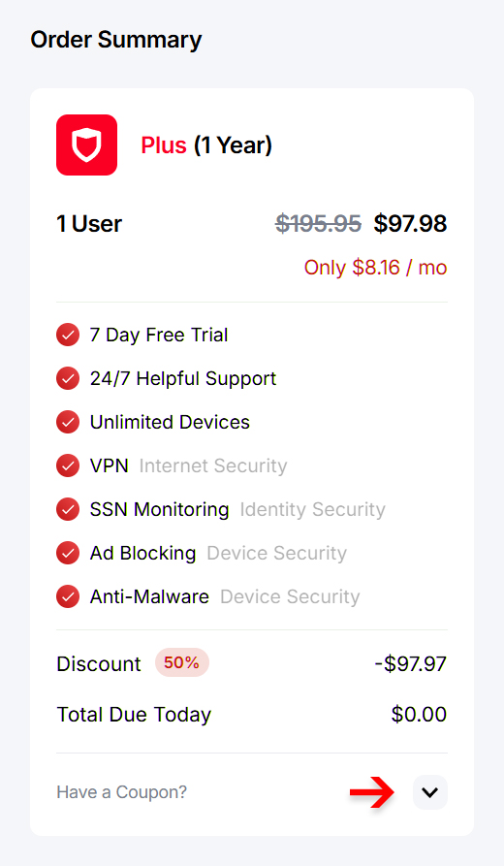Expand the Have a Coupon chevron

430,792
